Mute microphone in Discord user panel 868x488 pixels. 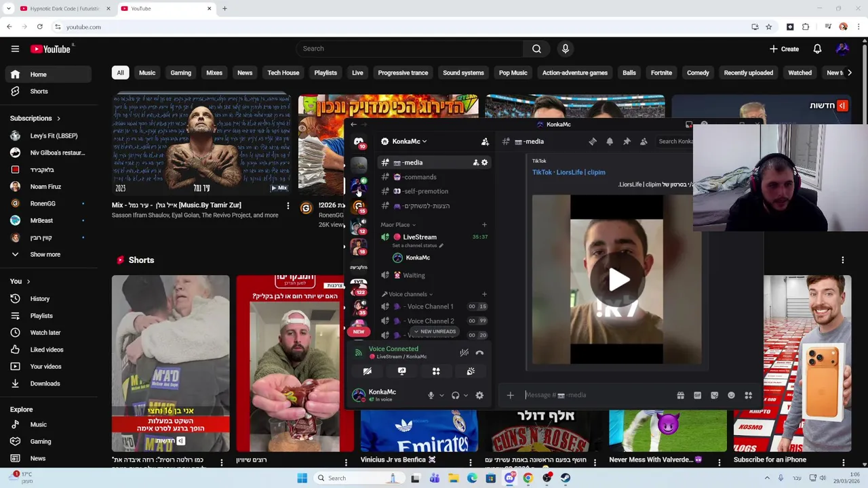coord(431,395)
